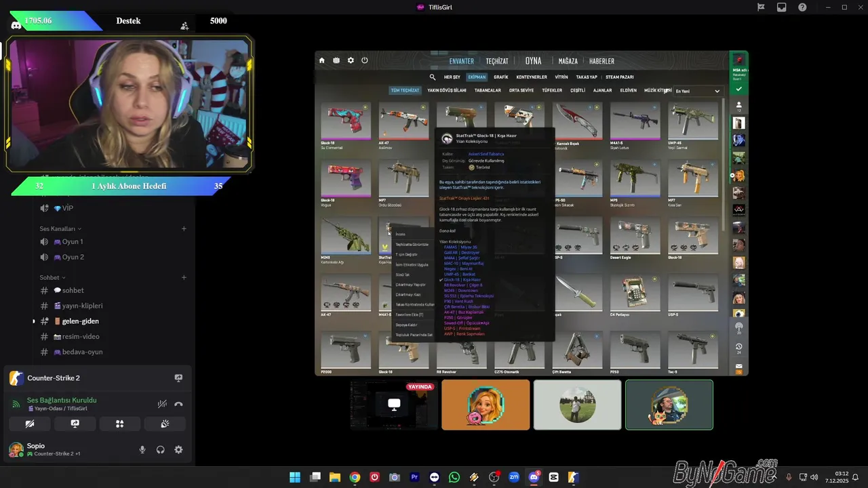Open the STEAM PAZARI filter
868x488 pixels.
pos(620,77)
